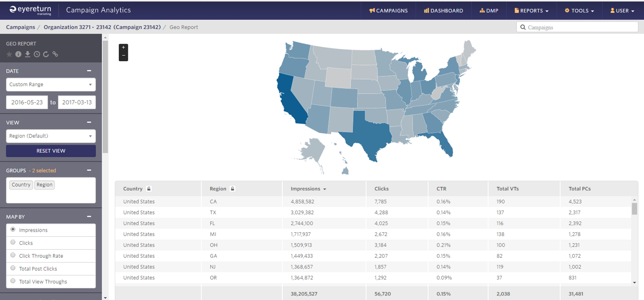644x300 pixels.
Task: Open the Custom Range date dropdown
Action: (x=51, y=85)
